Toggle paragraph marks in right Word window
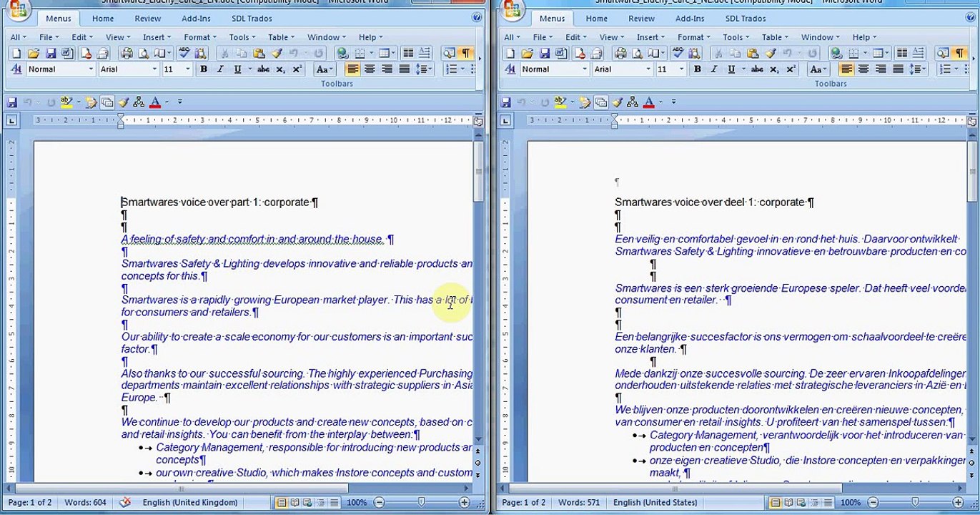980x515 pixels. click(960, 53)
